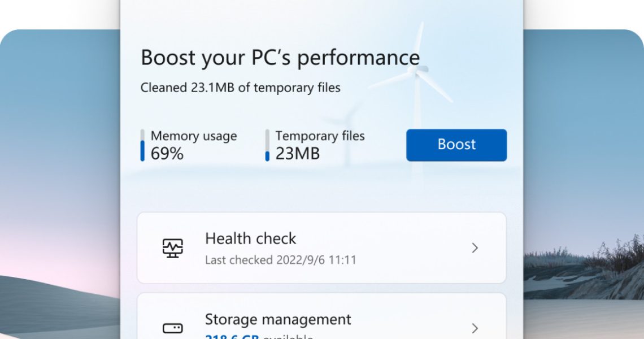The width and height of the screenshot is (644, 339).
Task: Click the 218.6 GB available storage text
Action: pos(259,337)
